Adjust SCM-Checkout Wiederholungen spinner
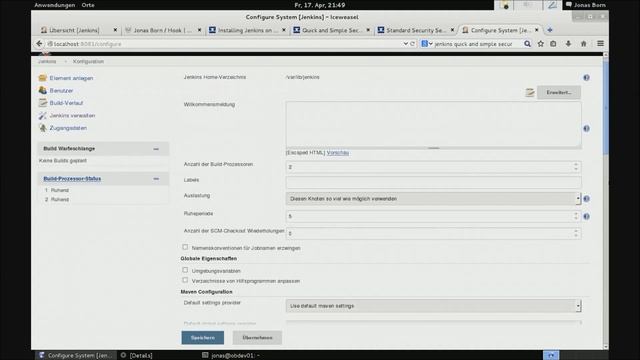This screenshot has width=640, height=360. click(x=576, y=233)
